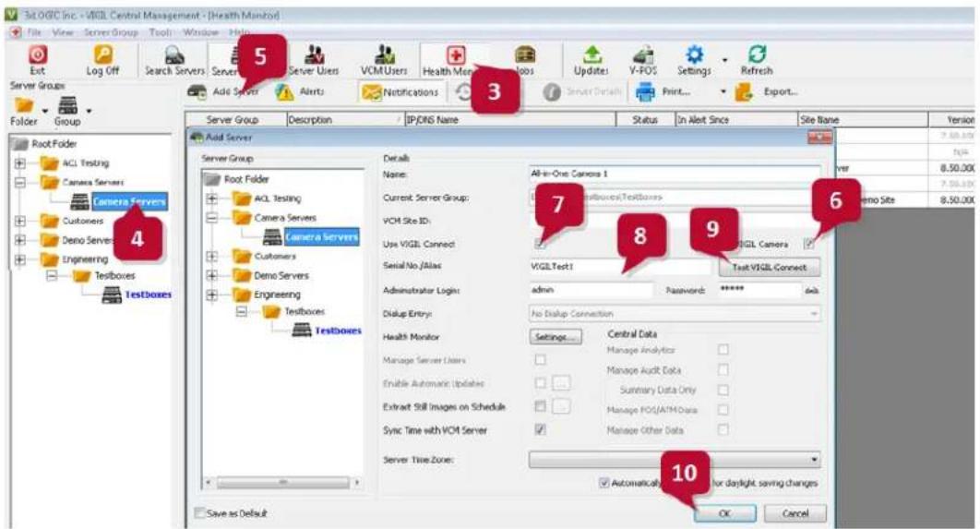Screen dimensions: 980x529
Task: Toggle Extract Still Images on Schedule checkbox
Action: (541, 406)
